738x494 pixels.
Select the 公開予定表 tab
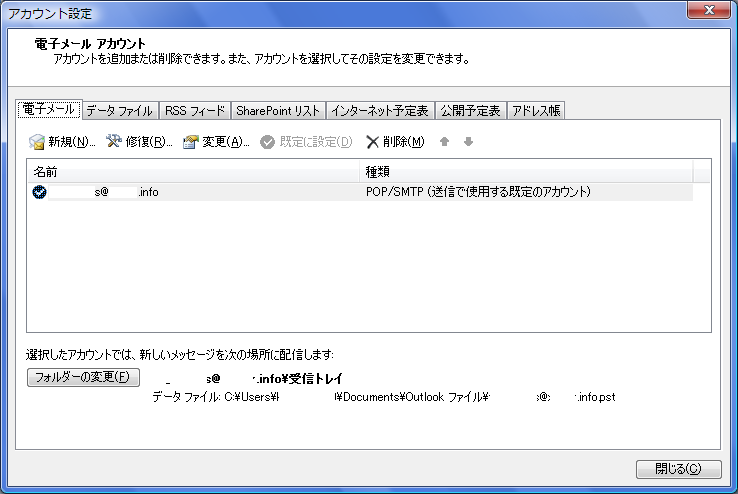[x=471, y=110]
